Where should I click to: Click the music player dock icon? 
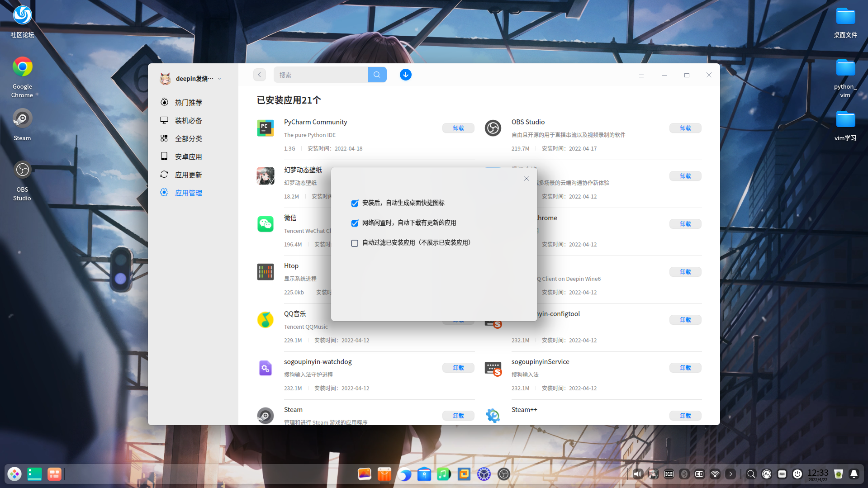444,474
